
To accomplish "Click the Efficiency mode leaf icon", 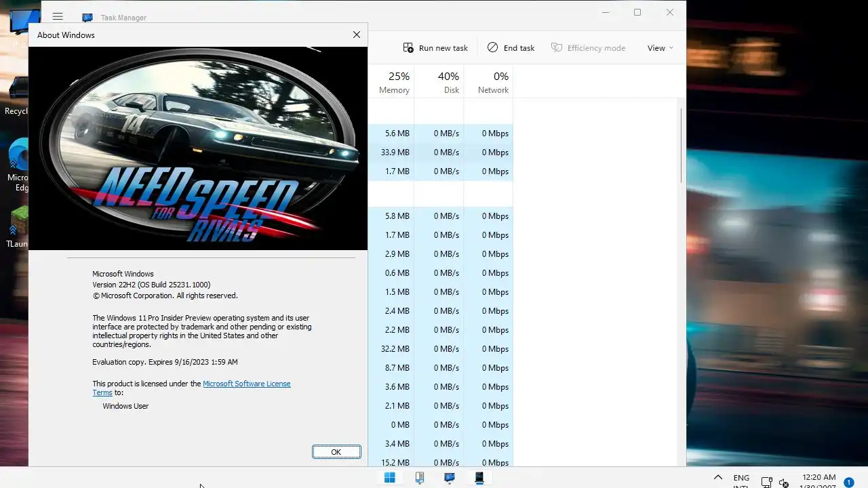I will point(557,47).
